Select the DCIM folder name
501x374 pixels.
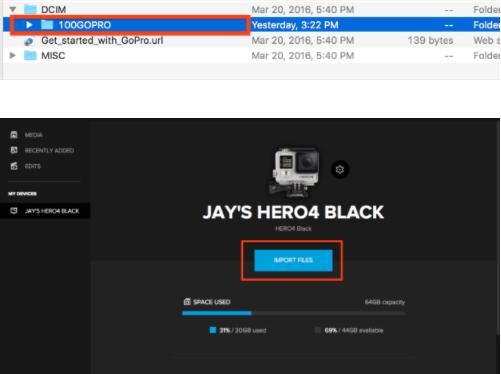(x=53, y=10)
